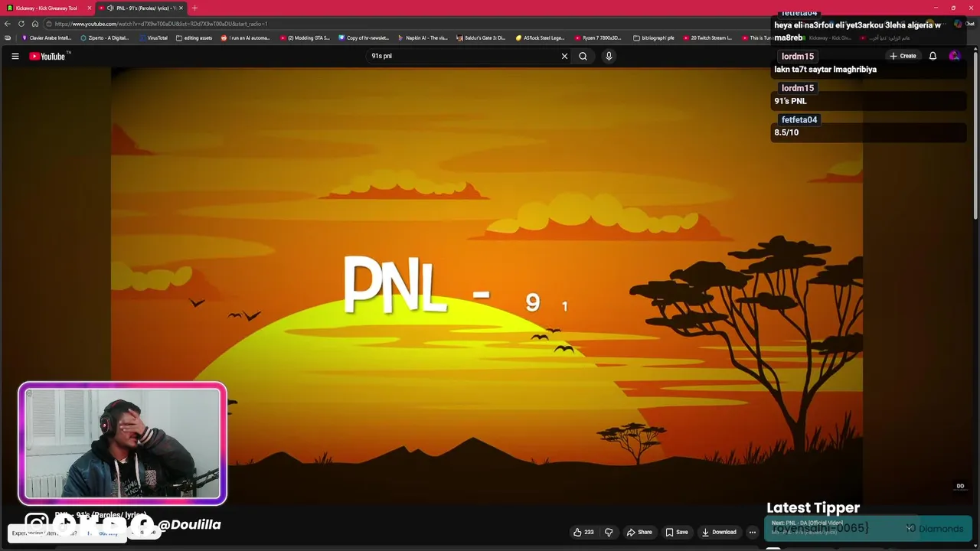Open the 20 Twitch Stream bookmark
This screenshot has height=551, width=980.
pos(707,37)
